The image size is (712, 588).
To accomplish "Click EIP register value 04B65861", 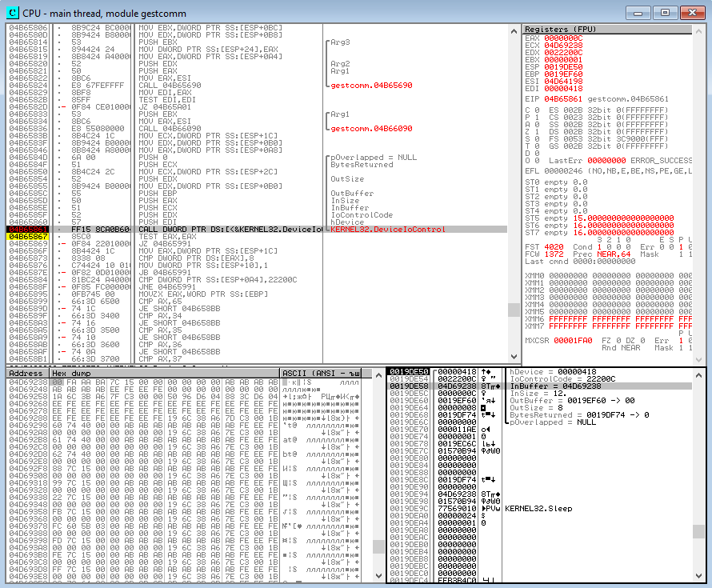I will 563,99.
